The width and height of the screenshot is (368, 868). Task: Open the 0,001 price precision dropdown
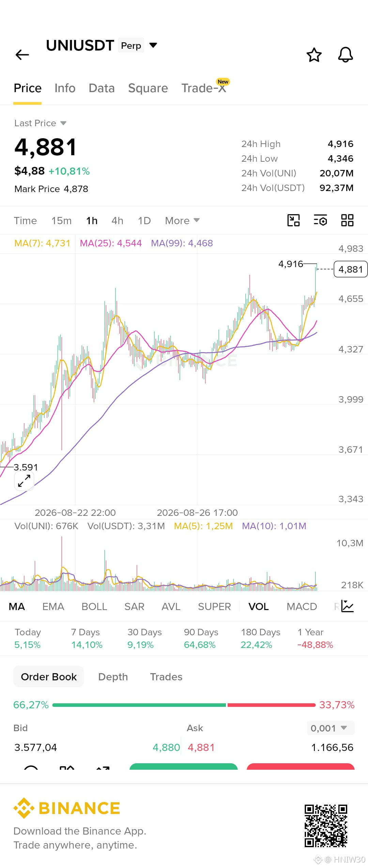331,728
